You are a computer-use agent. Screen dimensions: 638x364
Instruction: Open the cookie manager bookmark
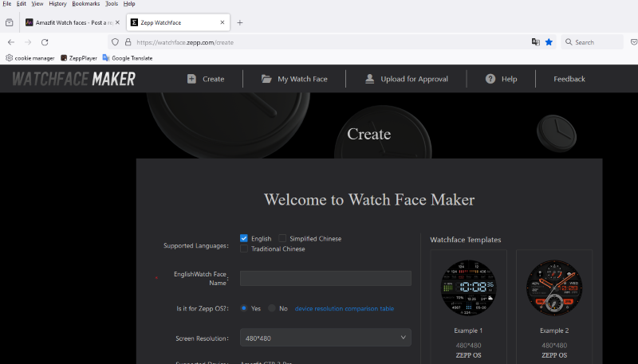point(30,58)
